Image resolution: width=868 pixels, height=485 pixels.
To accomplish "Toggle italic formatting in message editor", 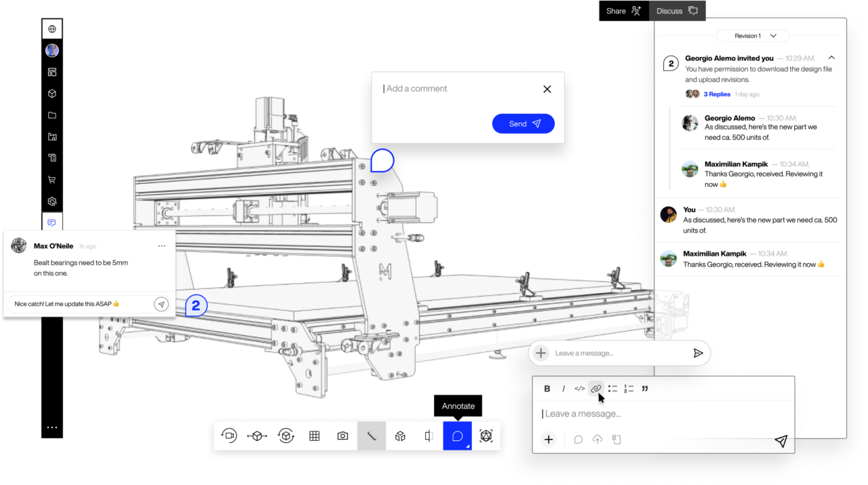I will (x=564, y=388).
